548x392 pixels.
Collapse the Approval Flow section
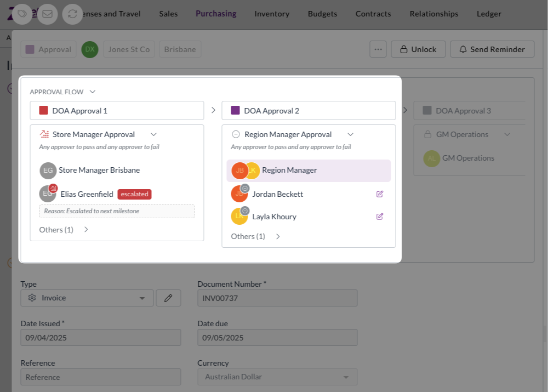point(93,92)
